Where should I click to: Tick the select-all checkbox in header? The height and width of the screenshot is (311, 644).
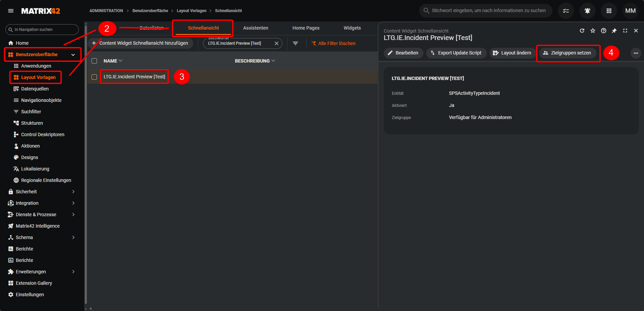pos(94,61)
